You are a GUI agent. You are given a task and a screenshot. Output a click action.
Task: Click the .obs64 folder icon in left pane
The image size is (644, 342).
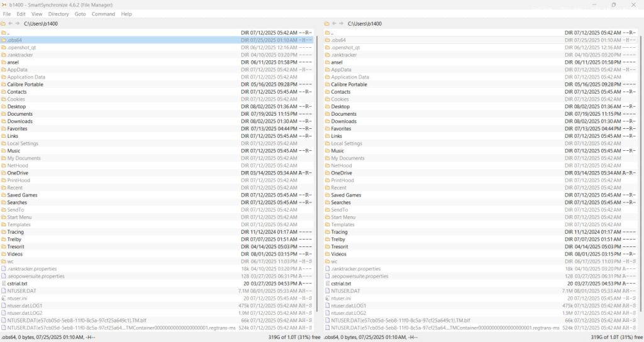coord(4,40)
